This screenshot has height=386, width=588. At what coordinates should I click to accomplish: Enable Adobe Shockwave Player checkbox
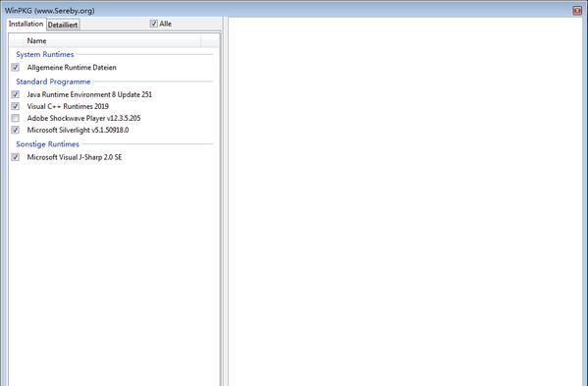pos(16,118)
